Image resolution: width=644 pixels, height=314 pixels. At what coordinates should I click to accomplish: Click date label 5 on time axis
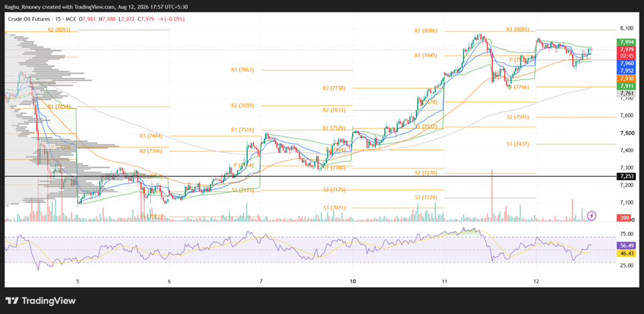77,281
